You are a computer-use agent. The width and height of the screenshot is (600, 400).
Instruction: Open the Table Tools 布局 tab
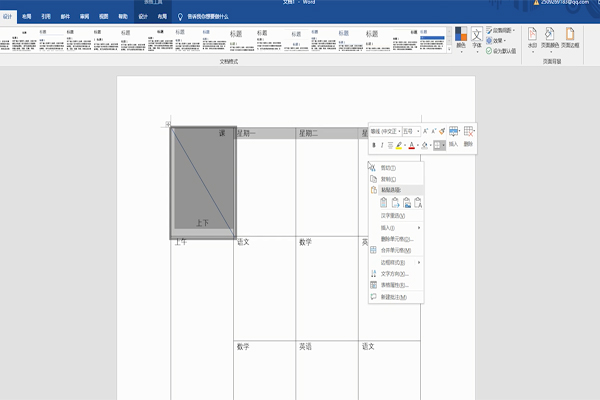click(162, 16)
